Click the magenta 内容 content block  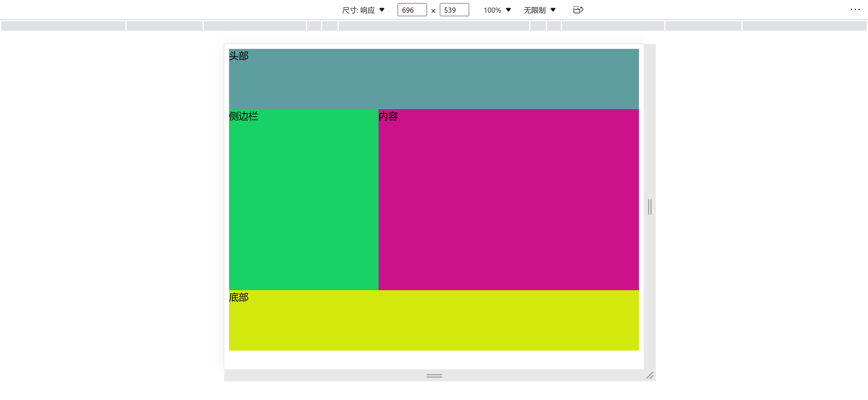pos(508,199)
